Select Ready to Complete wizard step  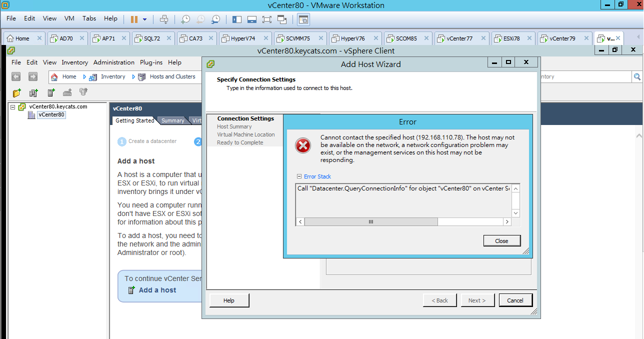[x=240, y=142]
